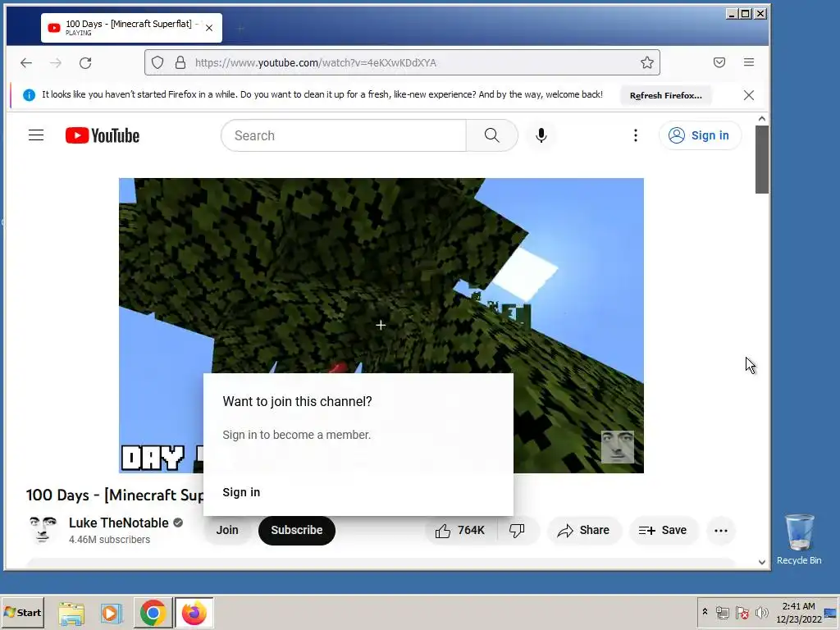Screen dimensions: 840x630
Task: Click the video title 100 Days text
Action: 115,495
